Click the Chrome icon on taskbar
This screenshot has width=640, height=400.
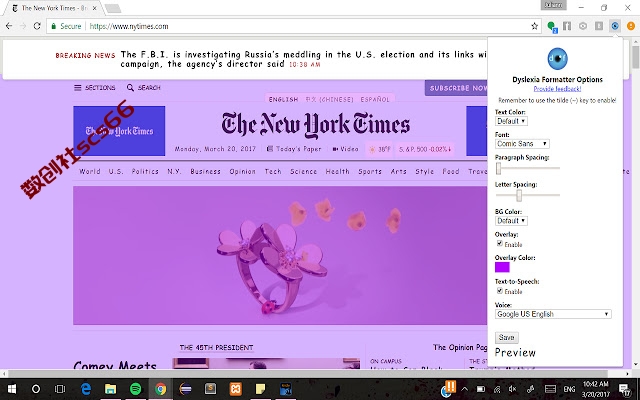tap(160, 389)
